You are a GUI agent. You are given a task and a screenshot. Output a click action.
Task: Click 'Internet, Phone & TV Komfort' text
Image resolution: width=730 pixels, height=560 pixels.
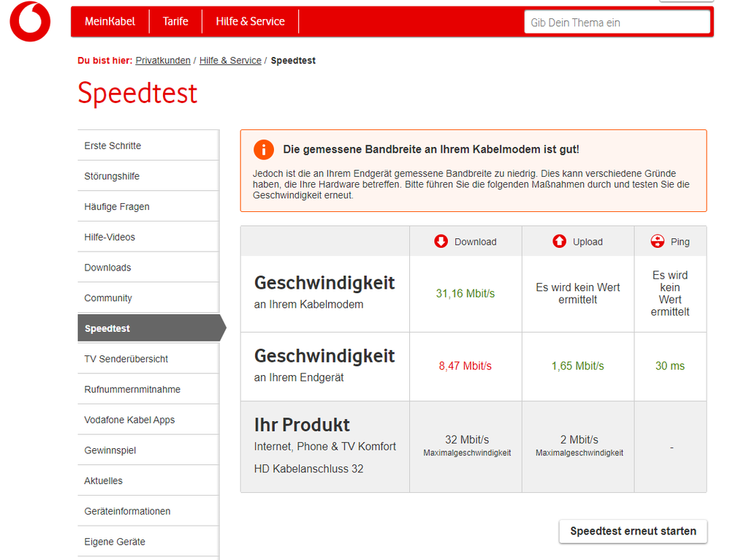325,447
